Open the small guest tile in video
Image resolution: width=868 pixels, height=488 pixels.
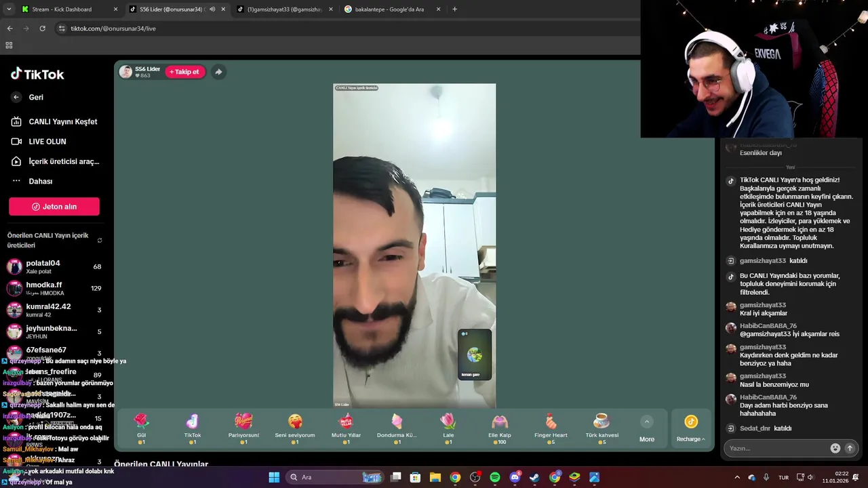[475, 354]
